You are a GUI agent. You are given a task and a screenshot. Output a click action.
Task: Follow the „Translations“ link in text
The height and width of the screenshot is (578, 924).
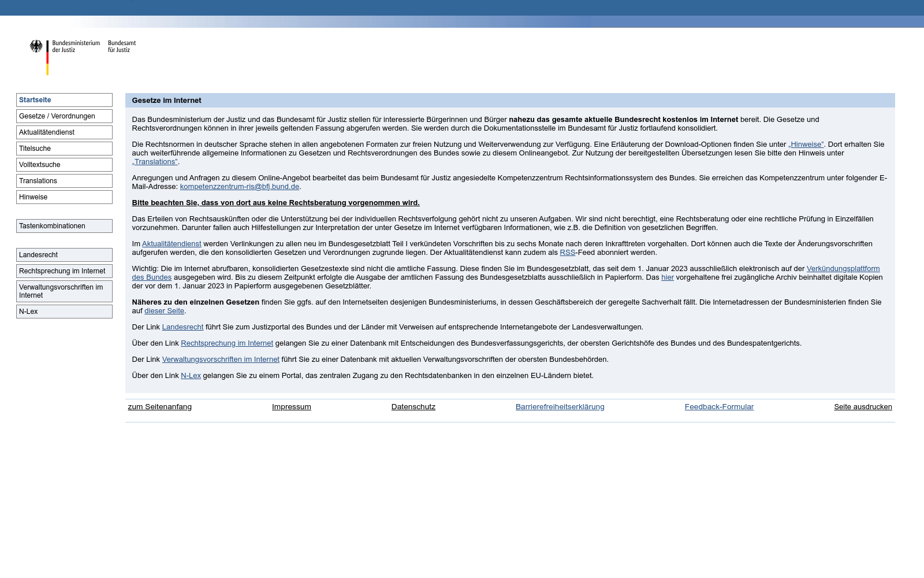point(155,162)
